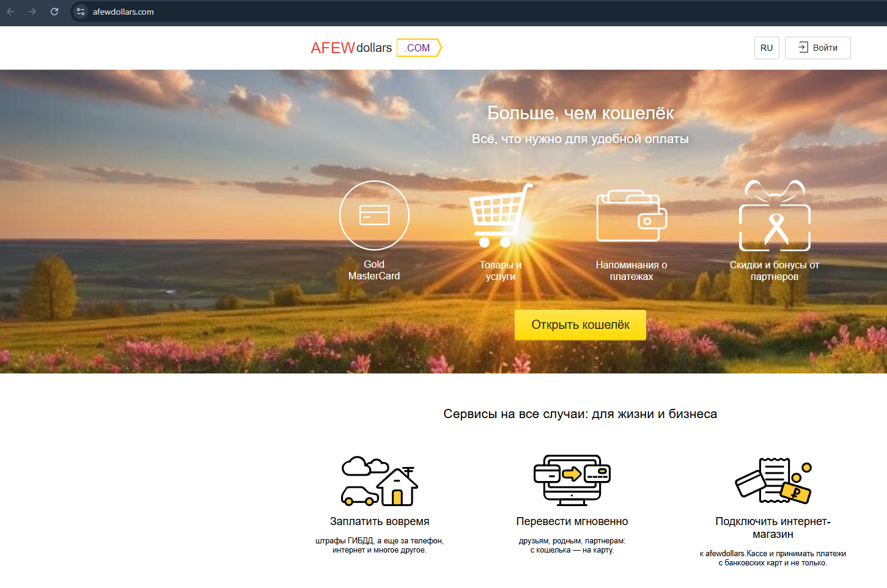Open the Заплатить вовремя heading
The image size is (887, 588).
click(x=380, y=521)
